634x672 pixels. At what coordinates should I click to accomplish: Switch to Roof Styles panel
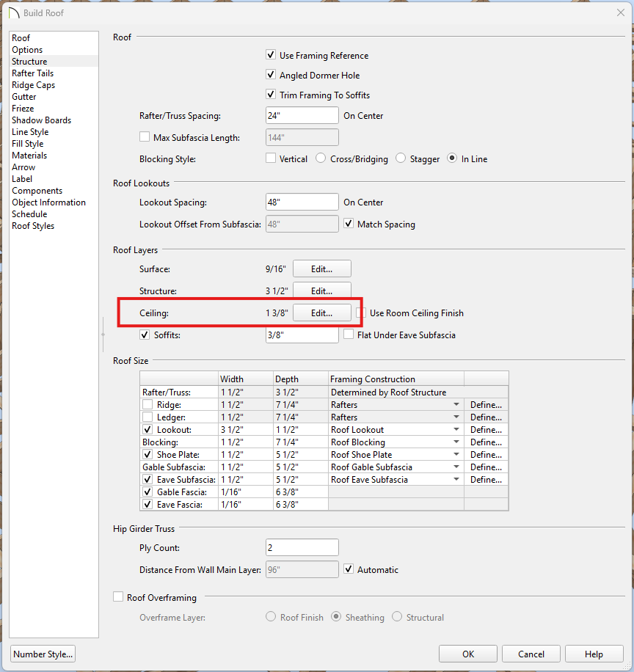pos(33,226)
